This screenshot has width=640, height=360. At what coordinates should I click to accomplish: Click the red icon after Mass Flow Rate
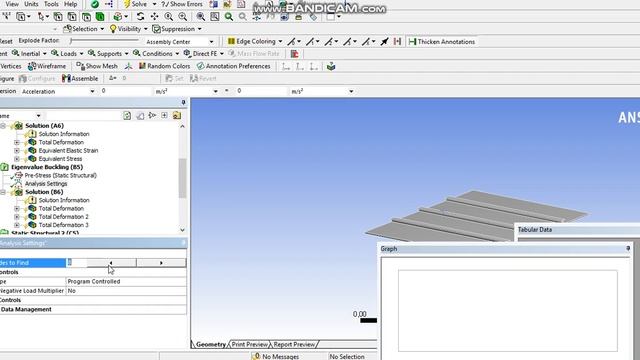[294, 54]
